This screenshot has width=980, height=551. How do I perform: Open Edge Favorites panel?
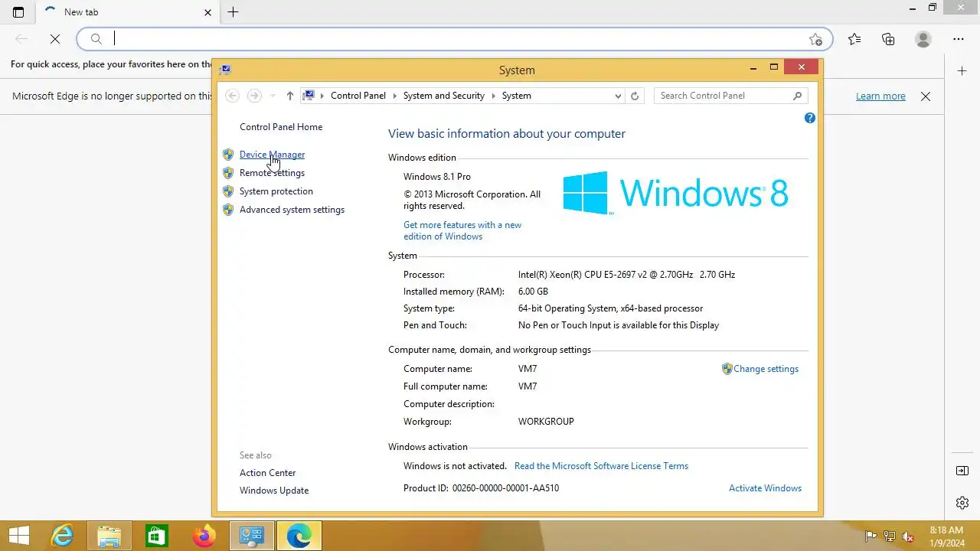(854, 39)
